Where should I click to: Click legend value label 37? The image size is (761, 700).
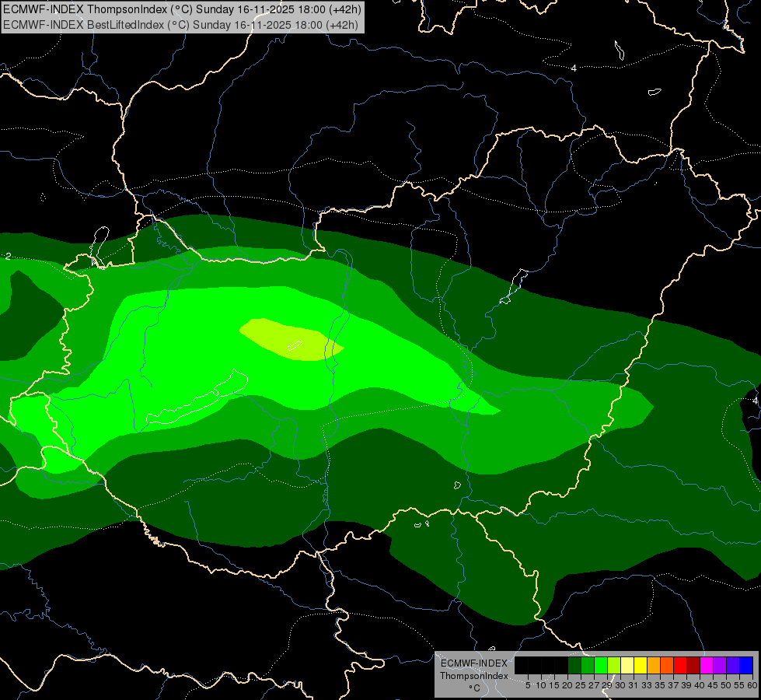pyautogui.click(x=672, y=685)
